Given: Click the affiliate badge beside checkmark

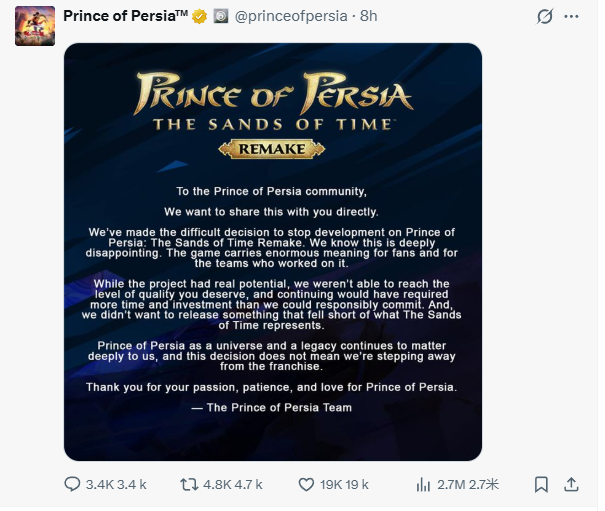Looking at the screenshot, I should pos(221,17).
